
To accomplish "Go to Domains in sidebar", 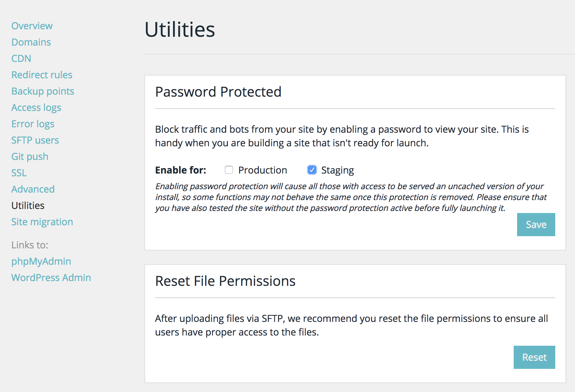I will pos(31,42).
